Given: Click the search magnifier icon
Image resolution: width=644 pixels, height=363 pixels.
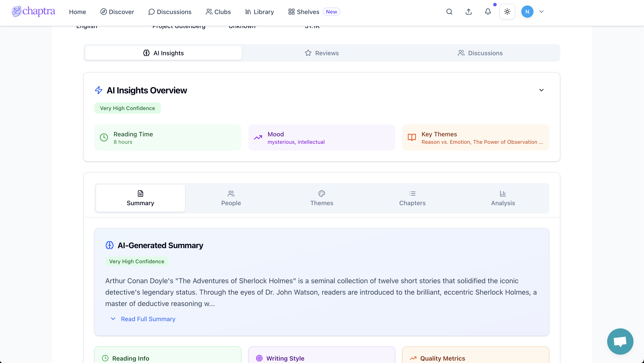Looking at the screenshot, I should 449,12.
